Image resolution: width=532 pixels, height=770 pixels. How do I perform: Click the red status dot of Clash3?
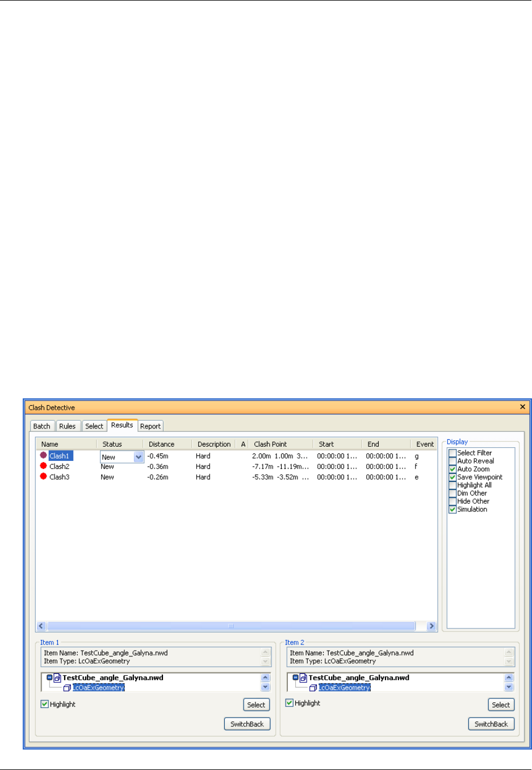pos(43,477)
